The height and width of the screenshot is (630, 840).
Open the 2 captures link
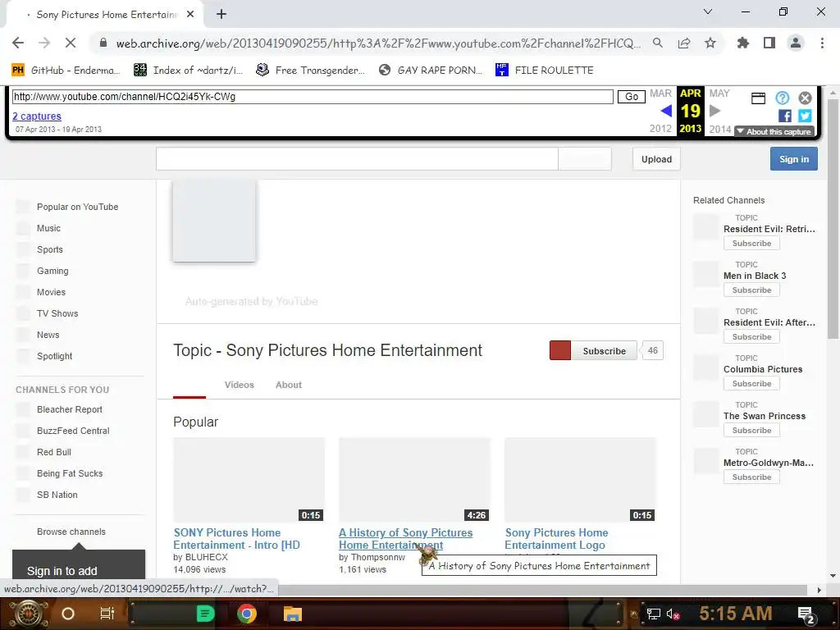(x=37, y=116)
